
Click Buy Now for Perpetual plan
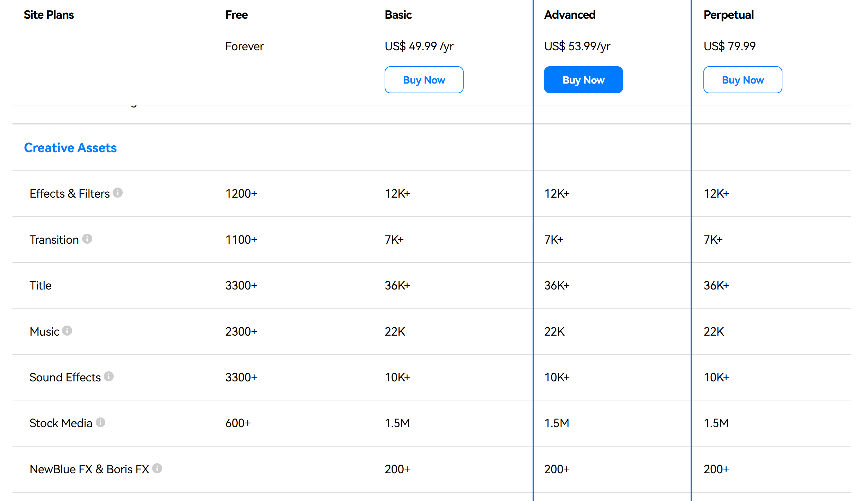(x=742, y=80)
